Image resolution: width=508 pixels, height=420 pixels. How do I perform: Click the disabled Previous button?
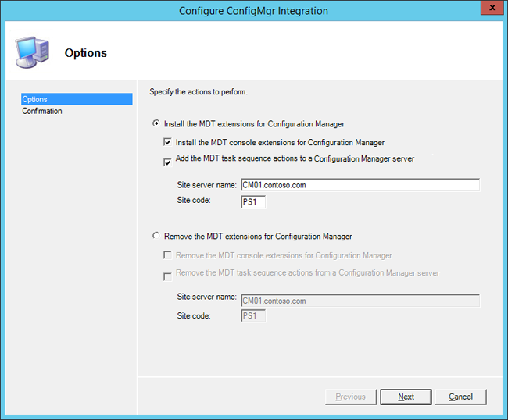coord(350,397)
